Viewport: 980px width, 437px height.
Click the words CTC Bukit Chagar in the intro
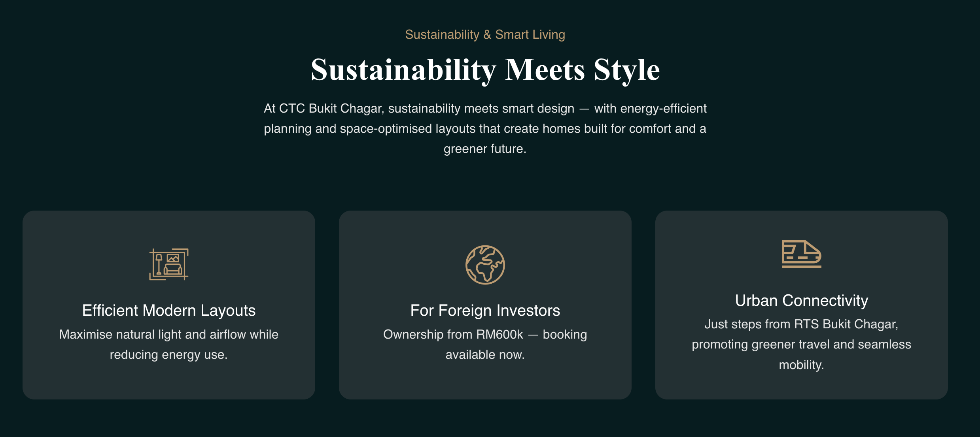pos(331,108)
